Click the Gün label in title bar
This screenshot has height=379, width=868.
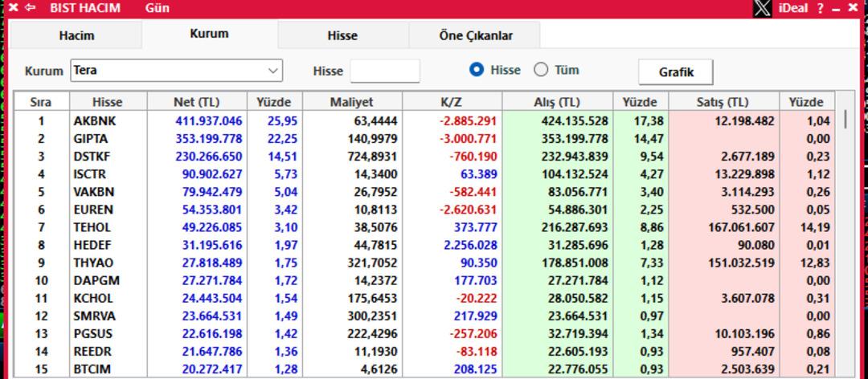158,8
